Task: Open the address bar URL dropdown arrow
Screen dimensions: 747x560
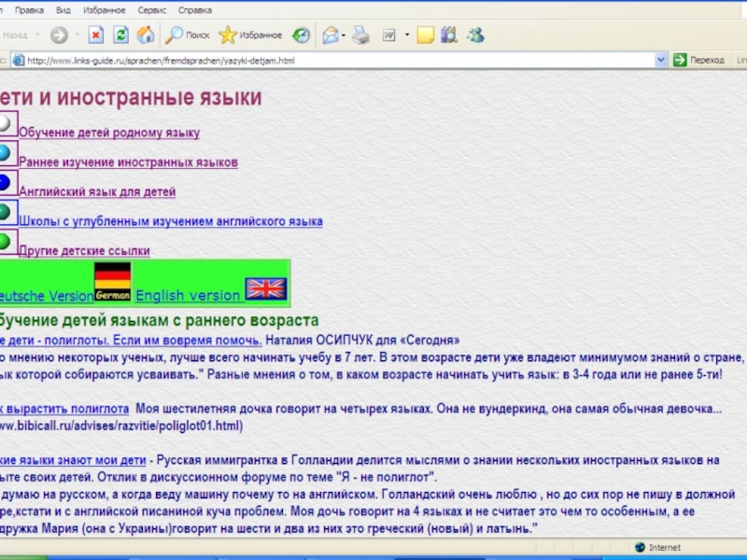Action: [x=662, y=60]
